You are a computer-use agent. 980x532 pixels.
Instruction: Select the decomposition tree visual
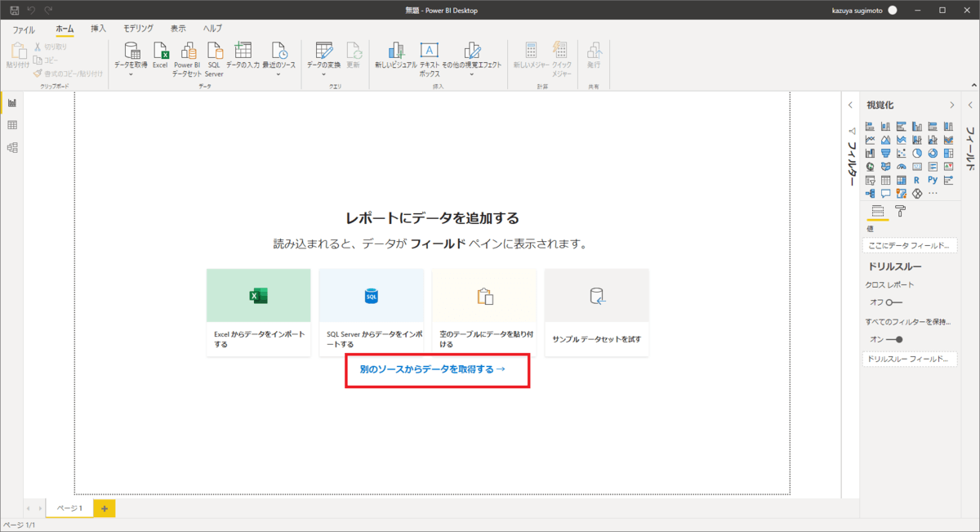point(870,193)
